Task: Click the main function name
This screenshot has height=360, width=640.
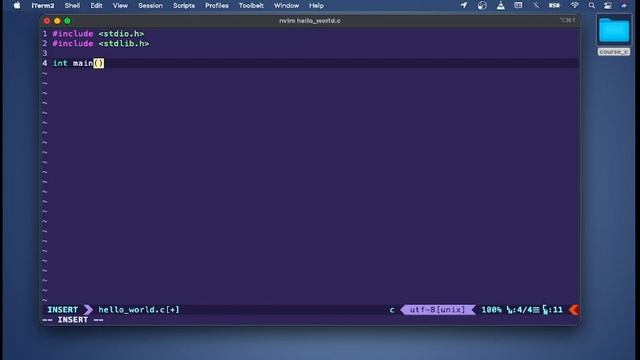Action: [x=83, y=63]
